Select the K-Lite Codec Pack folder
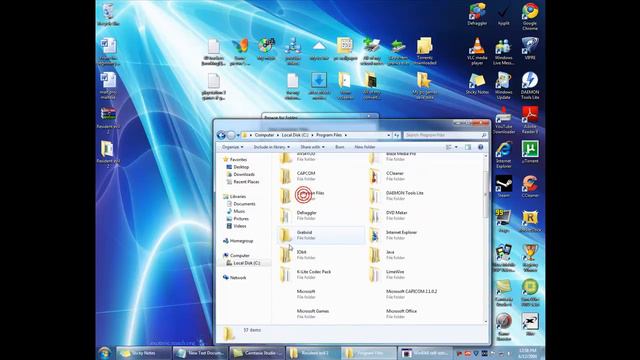This screenshot has width=640, height=360. pyautogui.click(x=320, y=274)
